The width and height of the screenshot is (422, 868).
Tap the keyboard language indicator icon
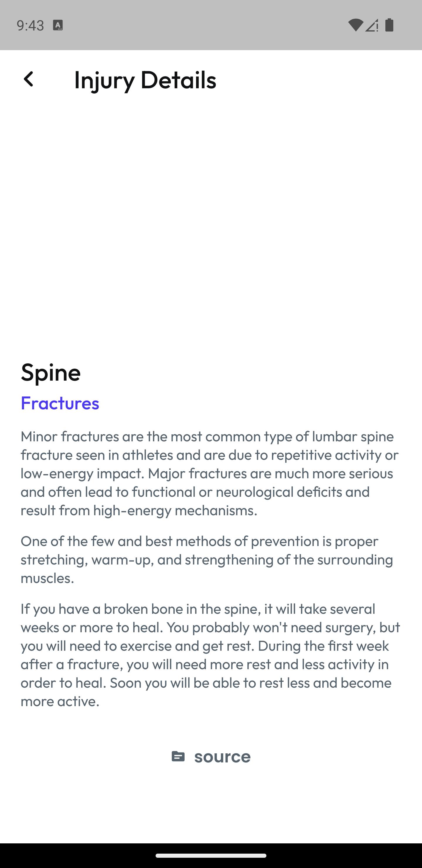58,25
